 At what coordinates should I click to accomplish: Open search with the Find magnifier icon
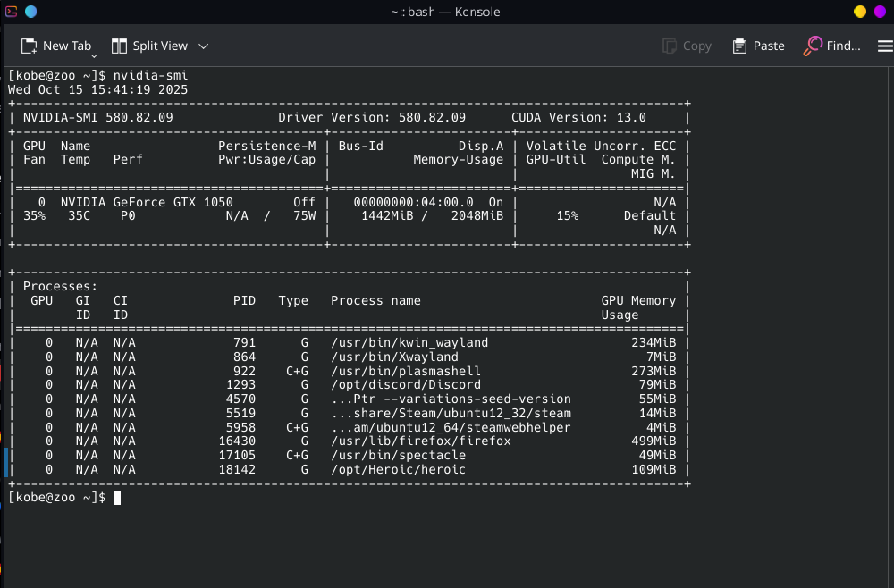click(x=813, y=46)
